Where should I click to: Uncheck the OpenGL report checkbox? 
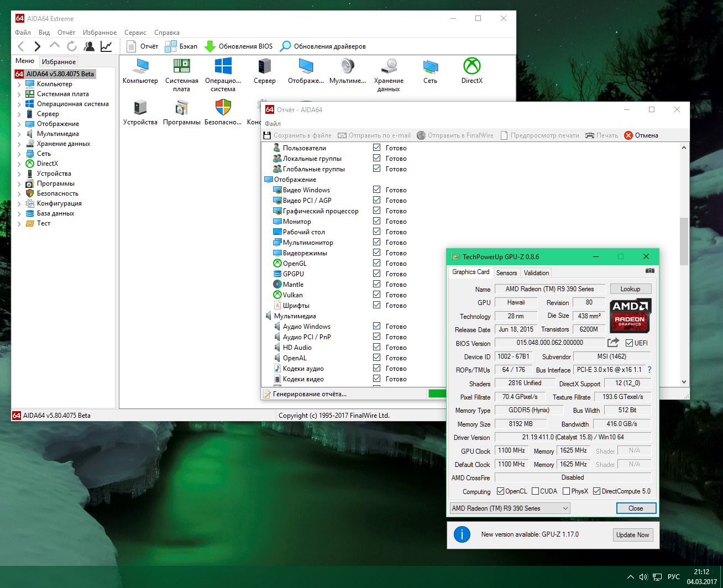pos(376,263)
